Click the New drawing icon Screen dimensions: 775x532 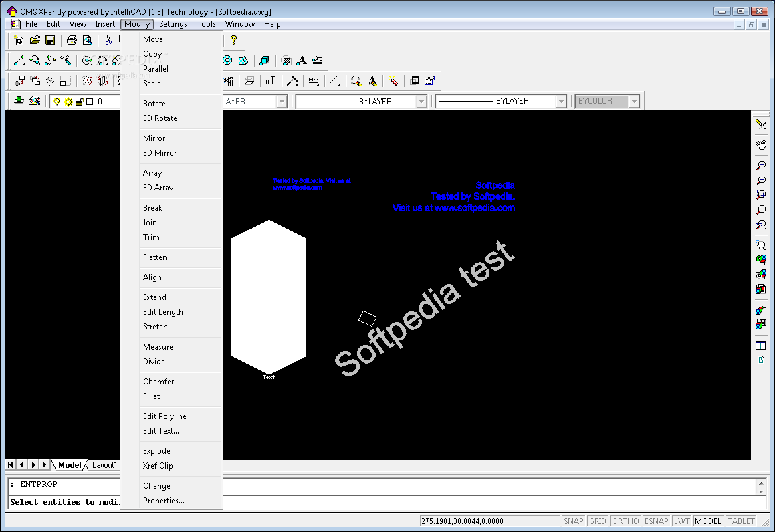[19, 41]
